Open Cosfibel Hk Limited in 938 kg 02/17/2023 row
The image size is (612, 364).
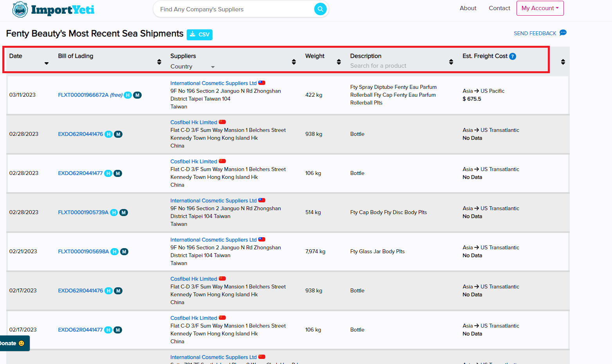point(194,279)
